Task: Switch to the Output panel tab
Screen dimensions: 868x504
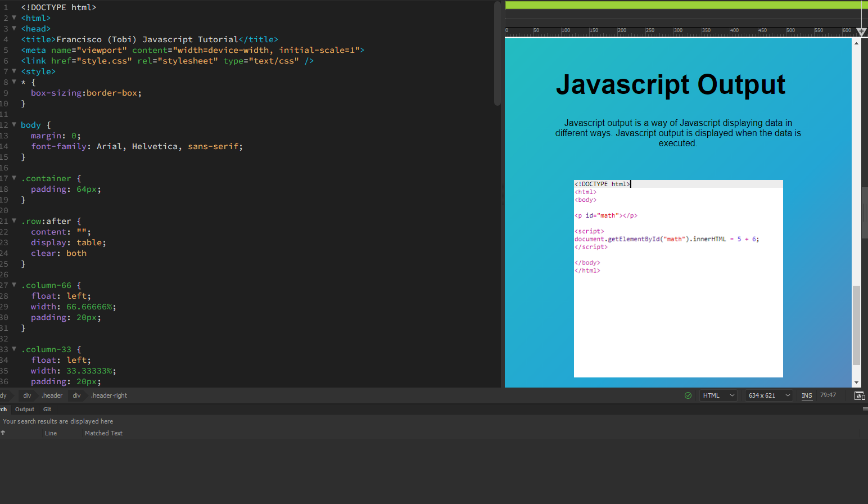Action: [25, 409]
